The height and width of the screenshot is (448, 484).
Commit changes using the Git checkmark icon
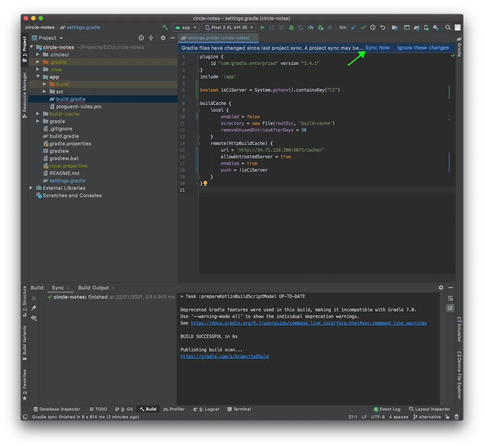click(x=363, y=27)
